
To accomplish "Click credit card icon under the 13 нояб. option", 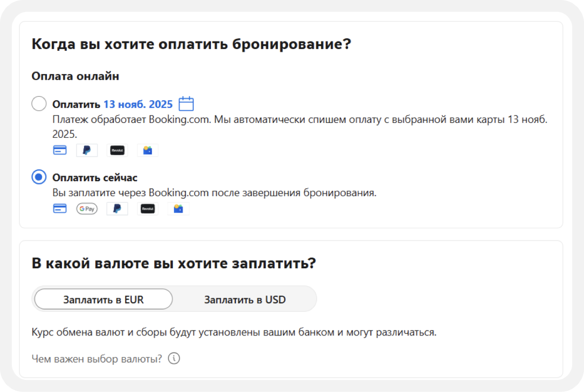I will click(x=60, y=150).
